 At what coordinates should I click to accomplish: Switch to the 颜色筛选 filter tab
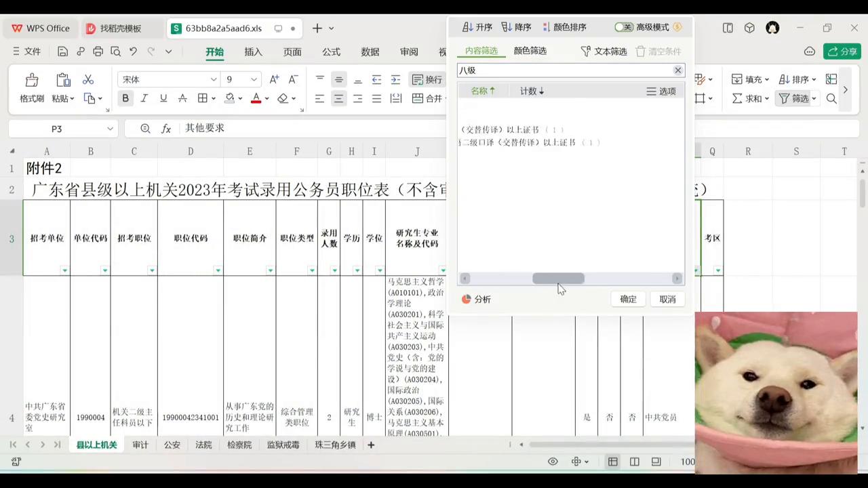tap(530, 50)
